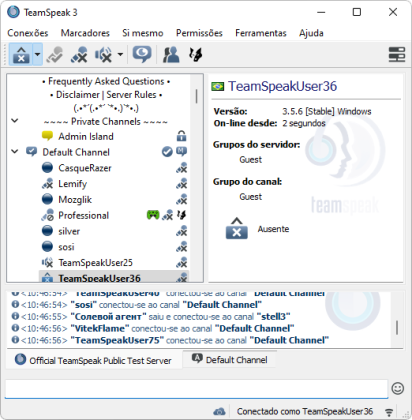Click the Ausente away icon in the info panel
This screenshot has width=412, height=420.
236,229
